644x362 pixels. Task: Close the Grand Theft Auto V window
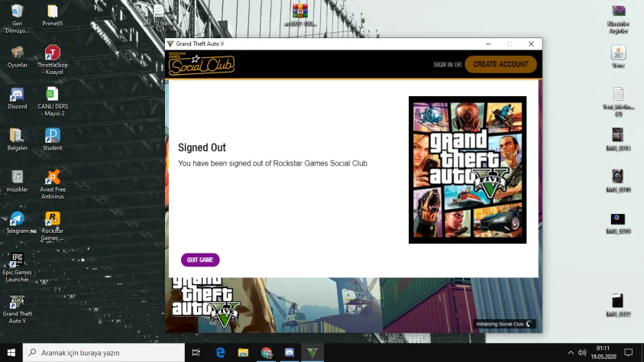(531, 44)
